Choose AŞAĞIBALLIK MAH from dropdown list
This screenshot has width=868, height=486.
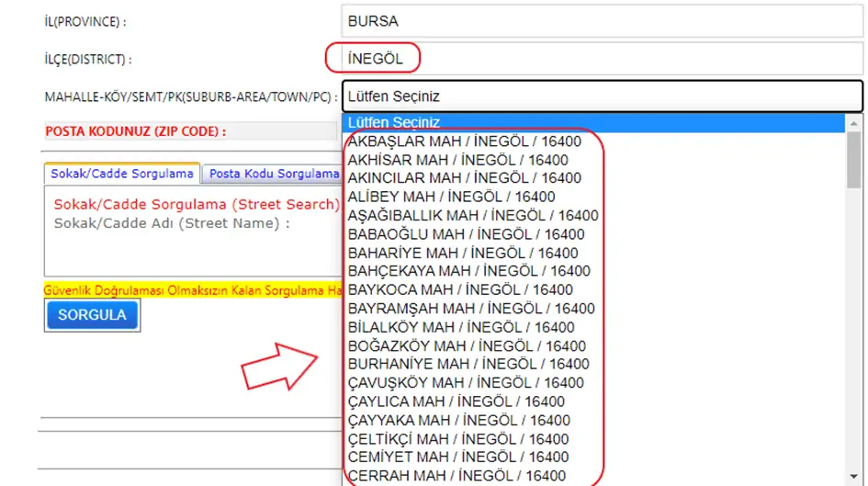click(472, 216)
